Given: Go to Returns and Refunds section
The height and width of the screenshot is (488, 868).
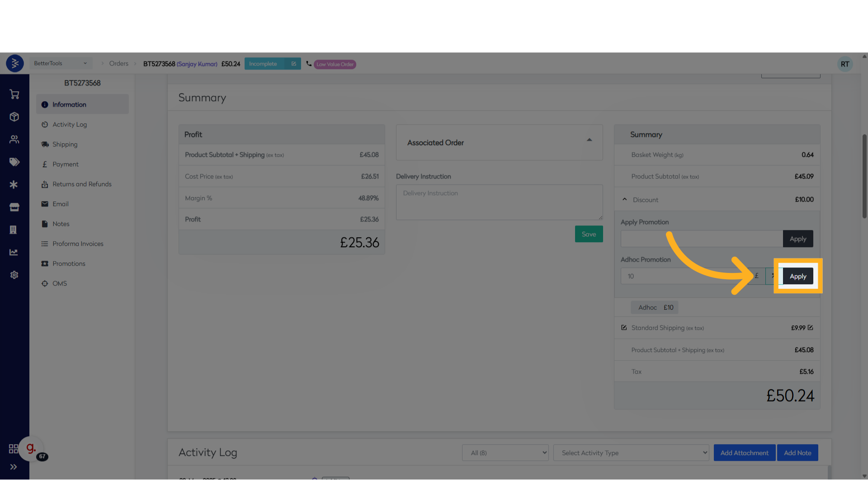Looking at the screenshot, I should tap(81, 184).
